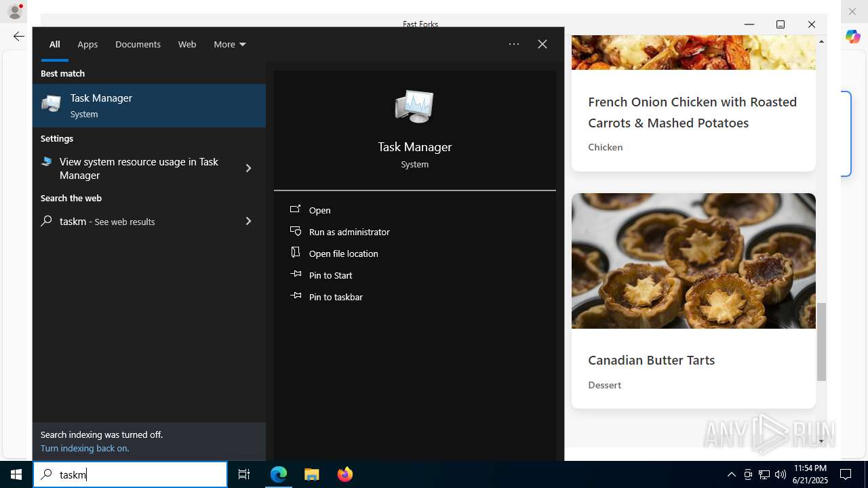This screenshot has width=868, height=488.
Task: Click the Open file location icon
Action: click(x=296, y=253)
